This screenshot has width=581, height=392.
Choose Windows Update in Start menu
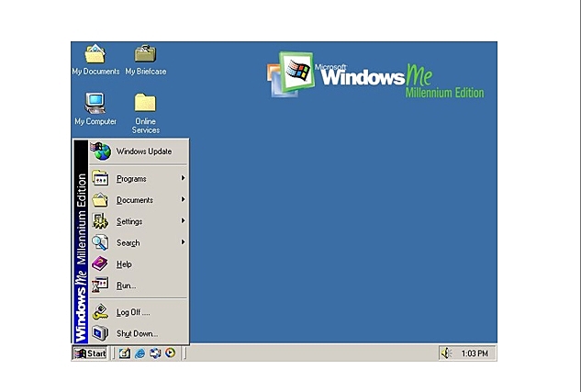(x=139, y=151)
